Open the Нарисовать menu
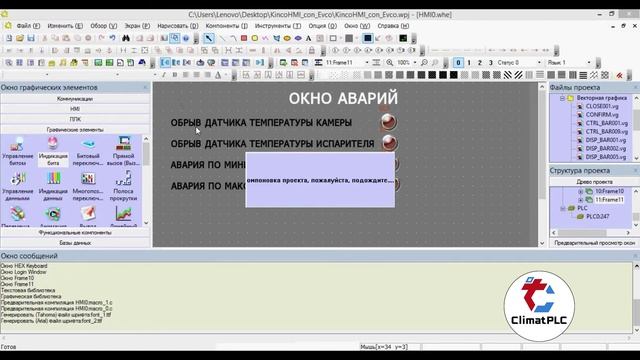Image resolution: width=640 pixels, height=360 pixels. (178, 26)
